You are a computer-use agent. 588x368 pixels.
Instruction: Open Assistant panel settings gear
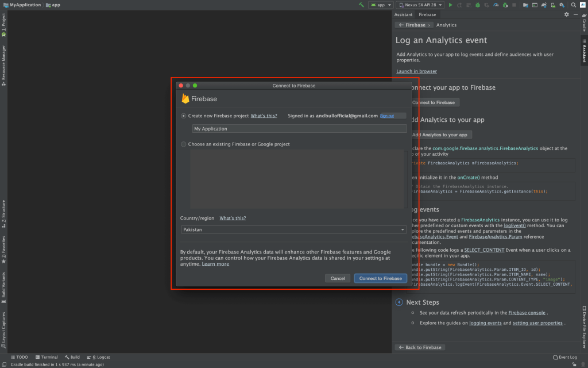click(567, 14)
